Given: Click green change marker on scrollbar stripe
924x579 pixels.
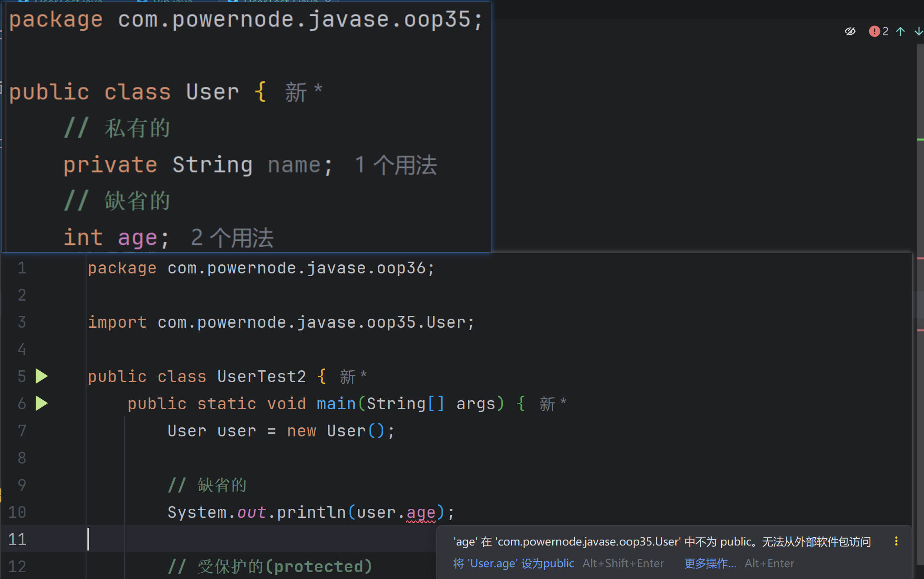Looking at the screenshot, I should [x=920, y=139].
